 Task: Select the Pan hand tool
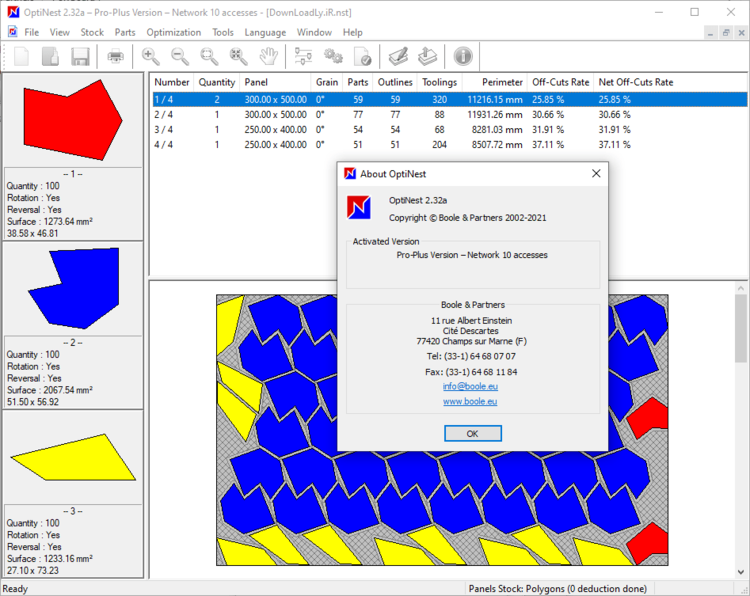269,57
